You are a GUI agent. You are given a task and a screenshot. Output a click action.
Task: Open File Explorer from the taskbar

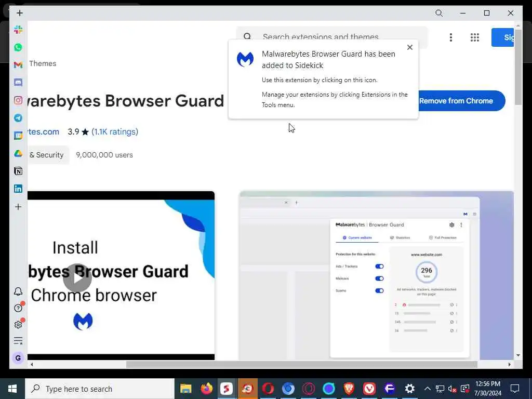[x=185, y=389]
